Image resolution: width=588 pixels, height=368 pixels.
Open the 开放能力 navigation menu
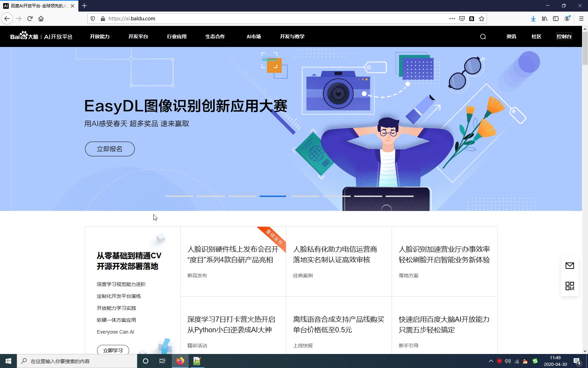[x=99, y=36]
